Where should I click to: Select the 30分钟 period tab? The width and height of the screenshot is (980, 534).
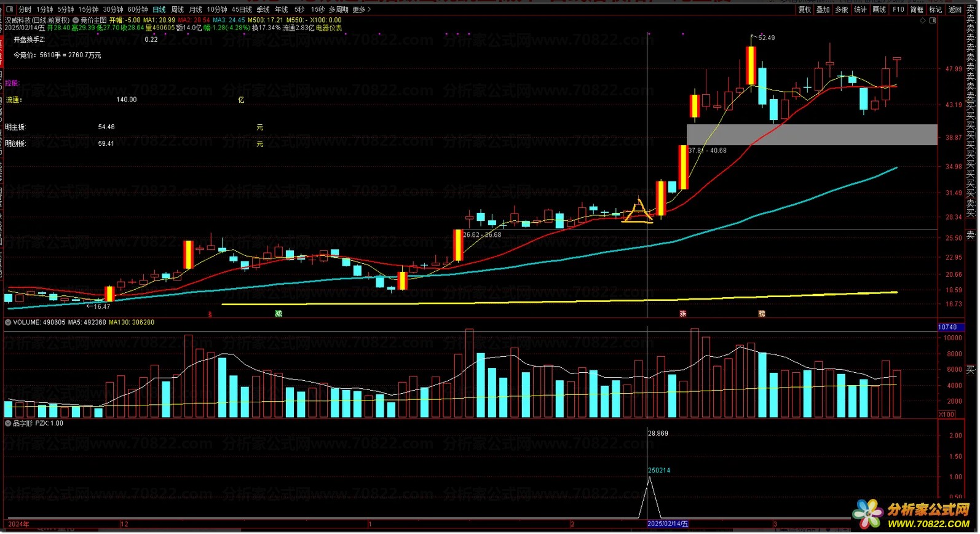[x=113, y=9]
